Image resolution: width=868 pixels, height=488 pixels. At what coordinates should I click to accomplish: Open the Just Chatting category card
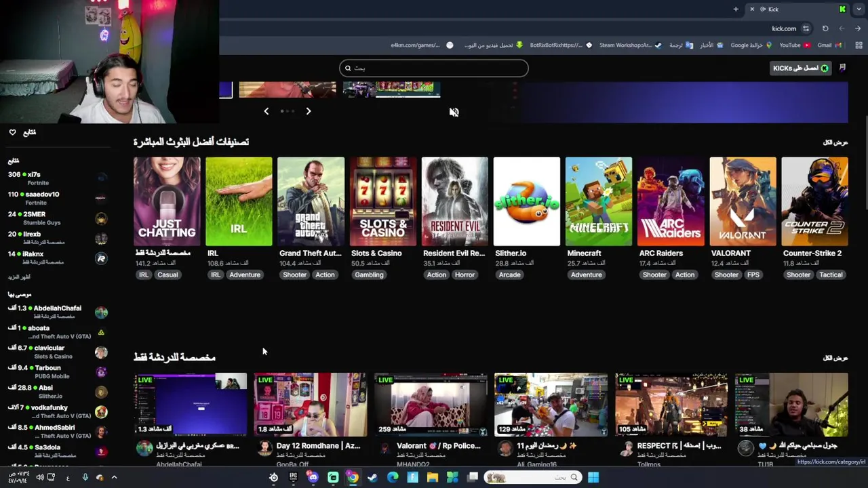pos(167,201)
